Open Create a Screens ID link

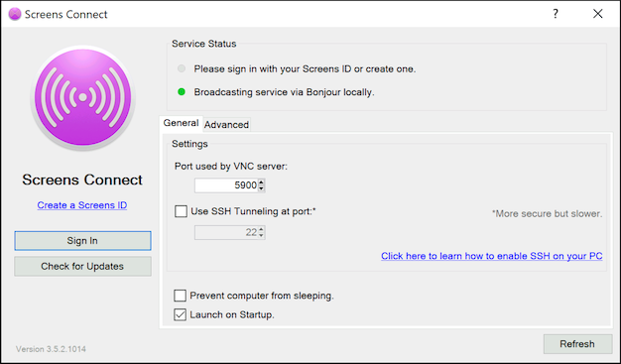(82, 205)
